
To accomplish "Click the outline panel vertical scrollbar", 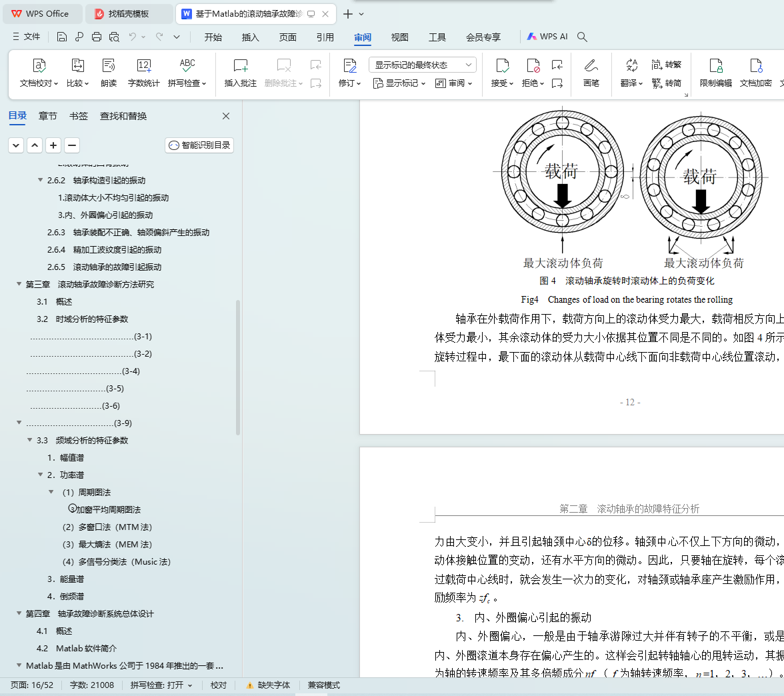I will click(238, 367).
